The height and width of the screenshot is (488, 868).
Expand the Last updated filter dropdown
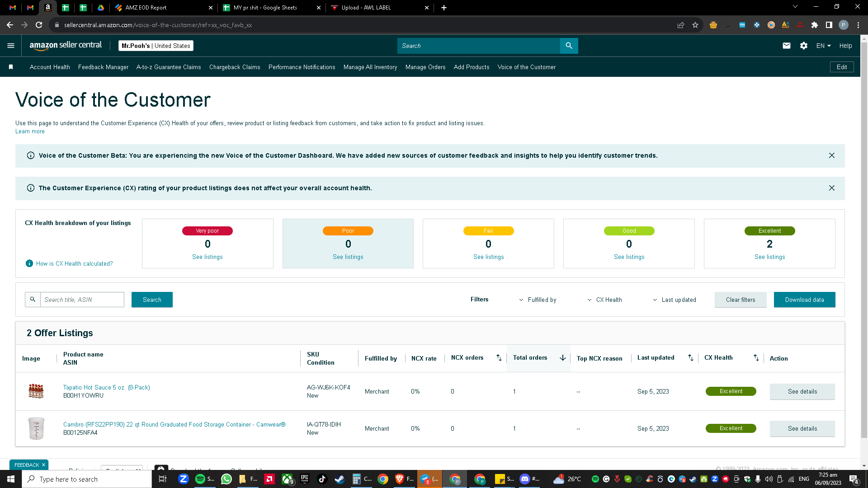tap(675, 300)
